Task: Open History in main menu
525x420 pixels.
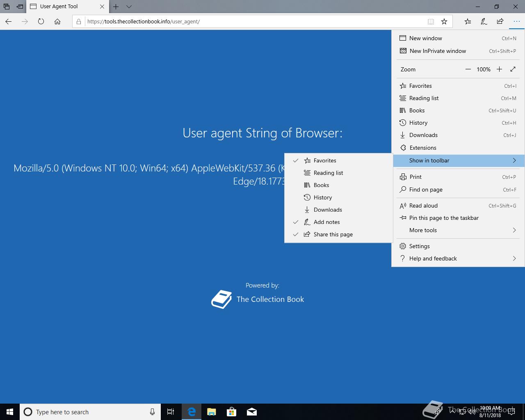Action: coord(458,123)
